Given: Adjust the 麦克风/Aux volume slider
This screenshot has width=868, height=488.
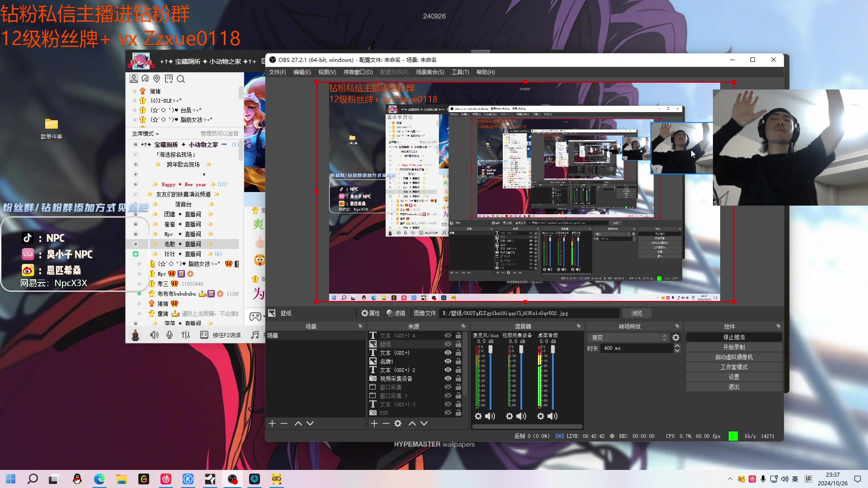Looking at the screenshot, I should coord(491,349).
